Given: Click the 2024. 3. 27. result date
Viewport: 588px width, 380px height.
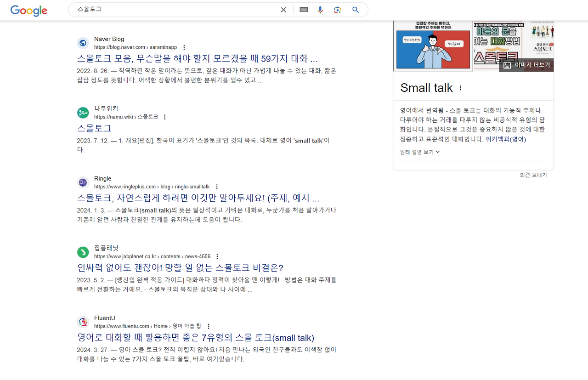Looking at the screenshot, I should click(x=93, y=349).
